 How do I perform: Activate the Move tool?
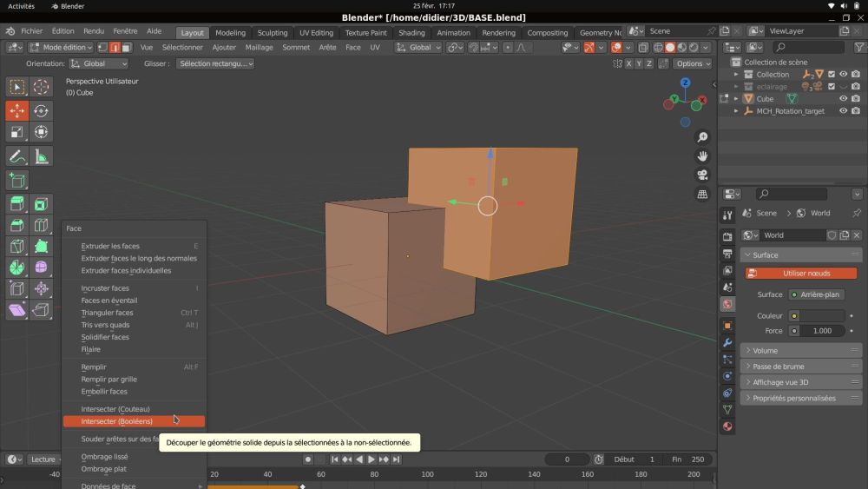(16, 111)
